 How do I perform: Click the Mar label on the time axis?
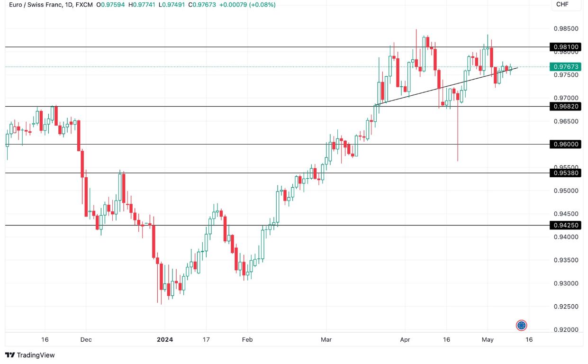tap(326, 340)
